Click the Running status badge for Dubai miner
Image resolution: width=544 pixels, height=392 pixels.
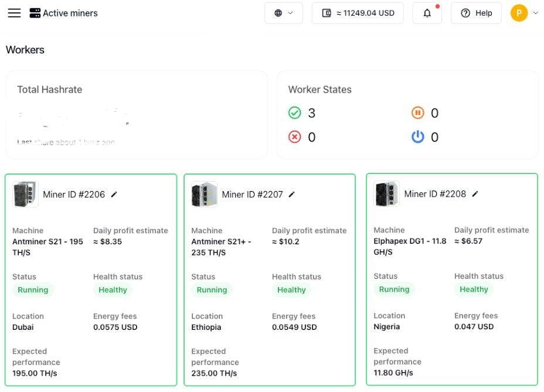[x=33, y=290]
